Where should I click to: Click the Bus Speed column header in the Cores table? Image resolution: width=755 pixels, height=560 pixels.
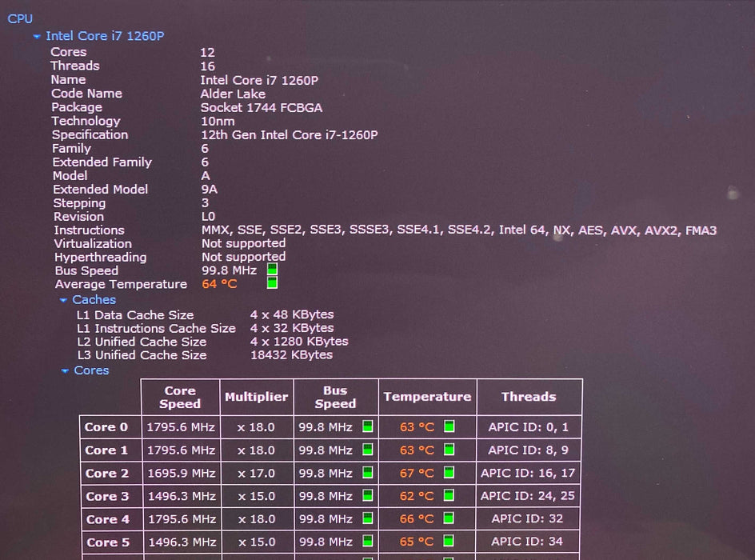335,398
